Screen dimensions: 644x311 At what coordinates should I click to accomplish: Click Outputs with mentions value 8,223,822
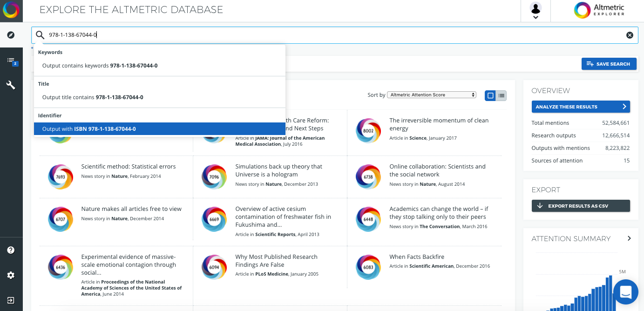(x=617, y=148)
